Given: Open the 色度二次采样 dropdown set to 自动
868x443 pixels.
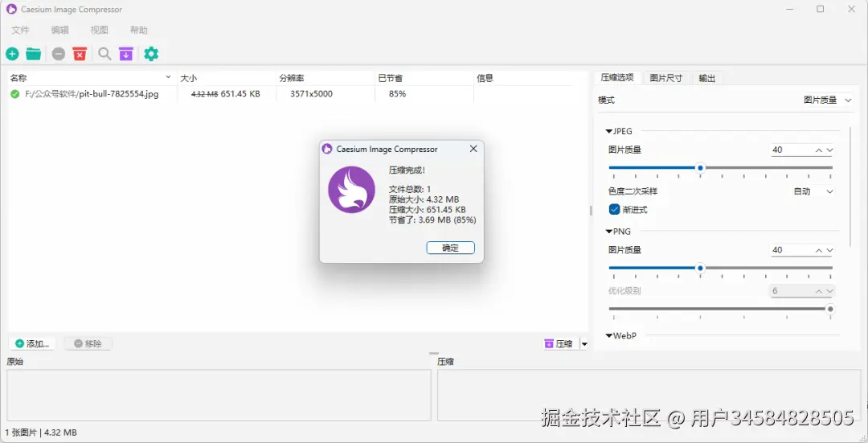Looking at the screenshot, I should (x=813, y=191).
